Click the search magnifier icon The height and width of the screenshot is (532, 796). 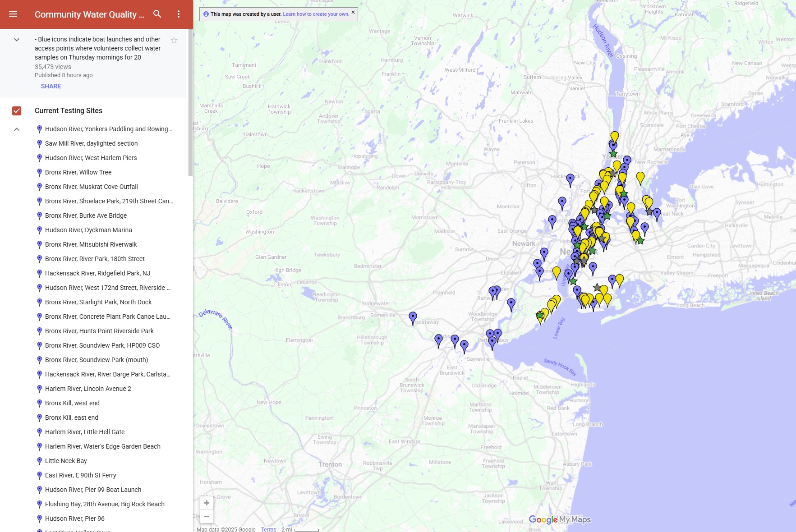pos(157,14)
